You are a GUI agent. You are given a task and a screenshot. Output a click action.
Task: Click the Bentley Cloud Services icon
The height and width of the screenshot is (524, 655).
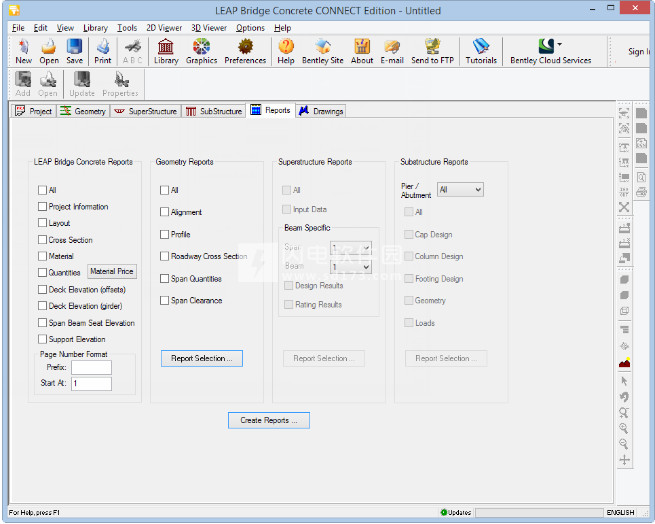coord(551,51)
